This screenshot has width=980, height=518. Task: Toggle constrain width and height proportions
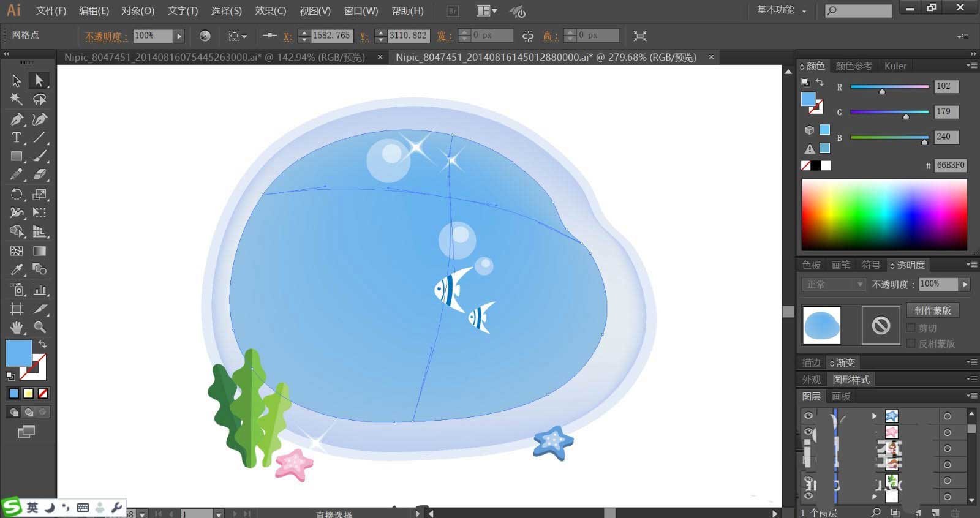528,36
